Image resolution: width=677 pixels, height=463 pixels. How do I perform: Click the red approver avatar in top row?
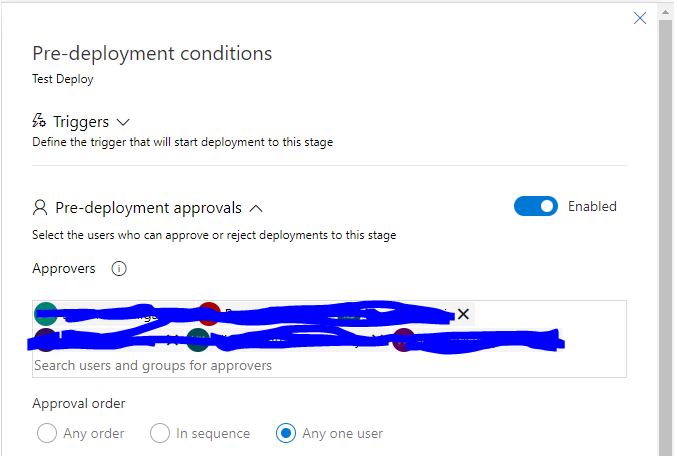(209, 313)
